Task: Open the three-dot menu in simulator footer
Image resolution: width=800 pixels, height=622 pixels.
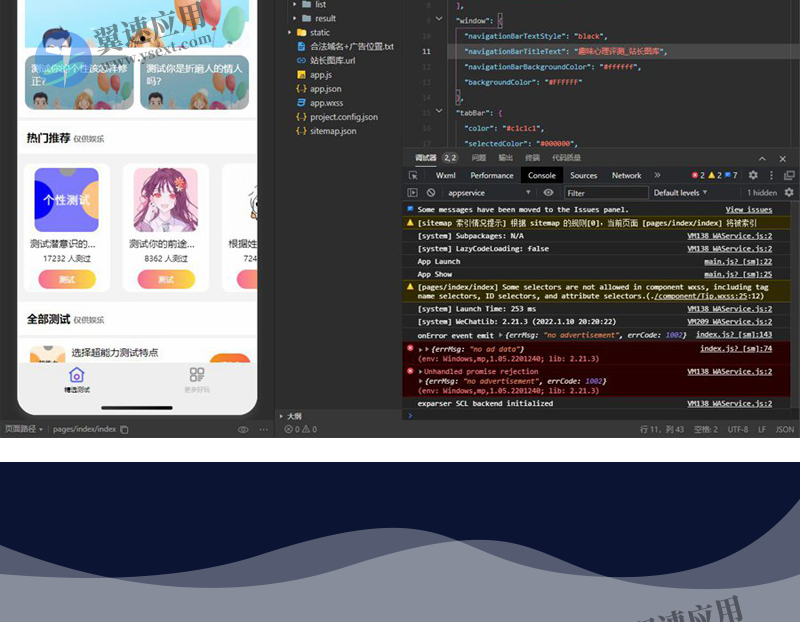Action: (264, 429)
